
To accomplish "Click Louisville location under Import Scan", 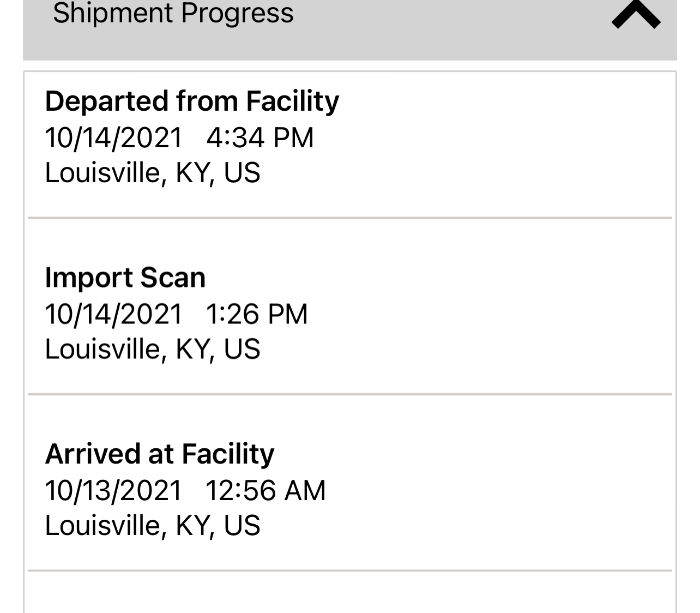I will 153,349.
